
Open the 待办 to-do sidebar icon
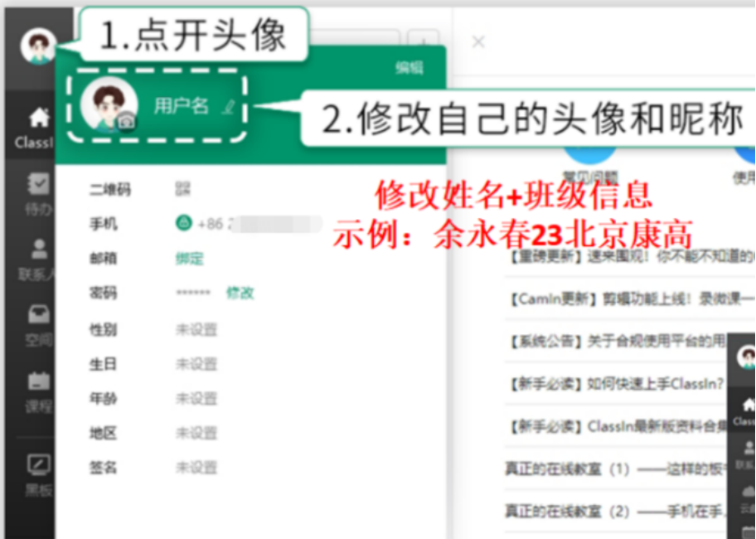(38, 194)
